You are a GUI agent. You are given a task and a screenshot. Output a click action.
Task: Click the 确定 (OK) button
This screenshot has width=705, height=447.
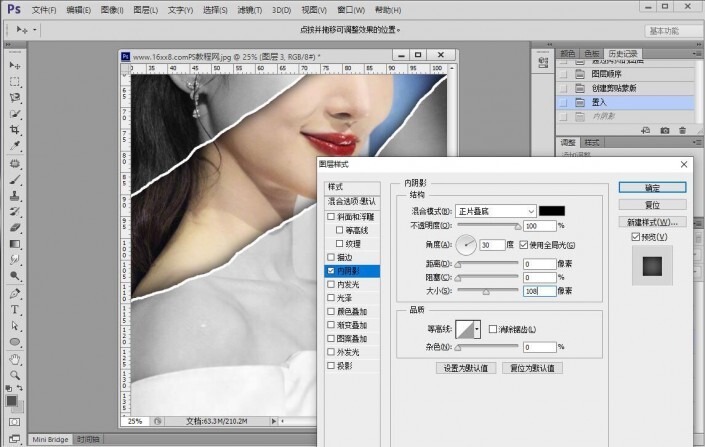651,187
